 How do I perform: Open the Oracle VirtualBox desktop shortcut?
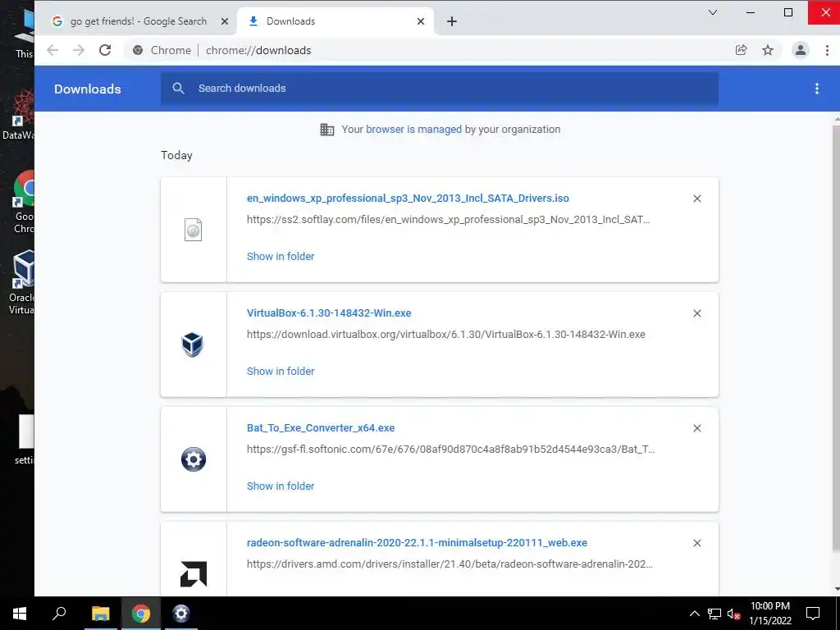22,282
